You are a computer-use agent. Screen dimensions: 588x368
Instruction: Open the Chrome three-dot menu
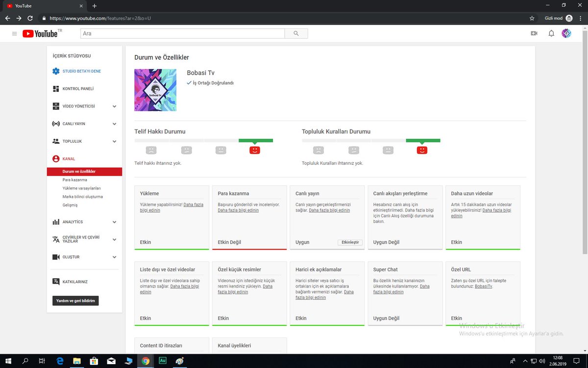581,18
